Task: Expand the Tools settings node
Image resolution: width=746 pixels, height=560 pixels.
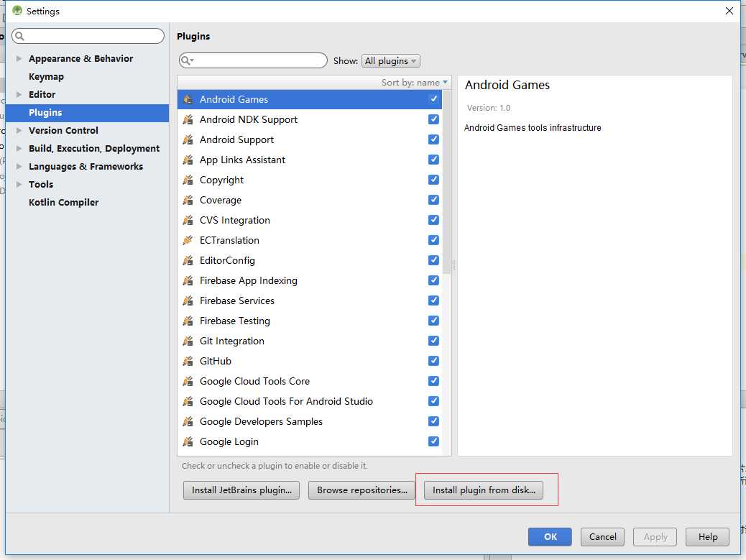Action: [19, 184]
